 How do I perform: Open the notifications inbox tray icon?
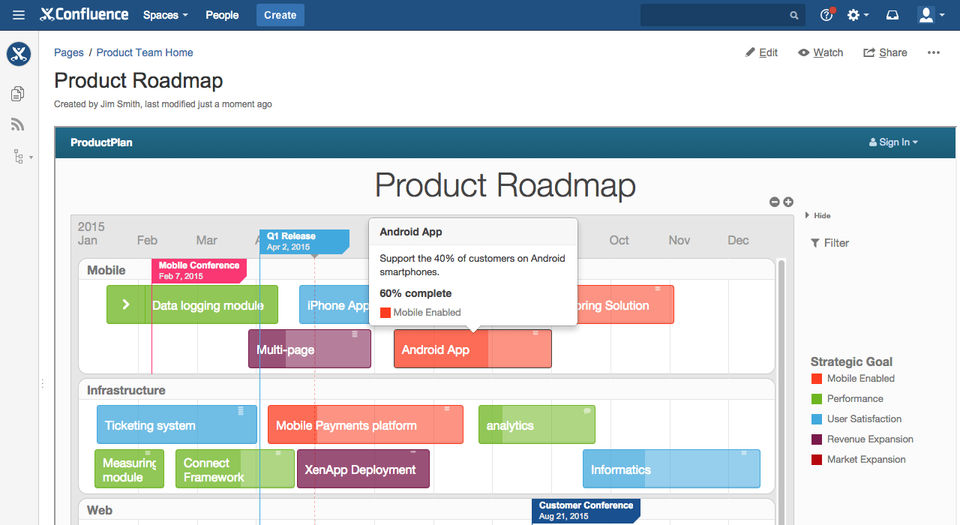[892, 15]
